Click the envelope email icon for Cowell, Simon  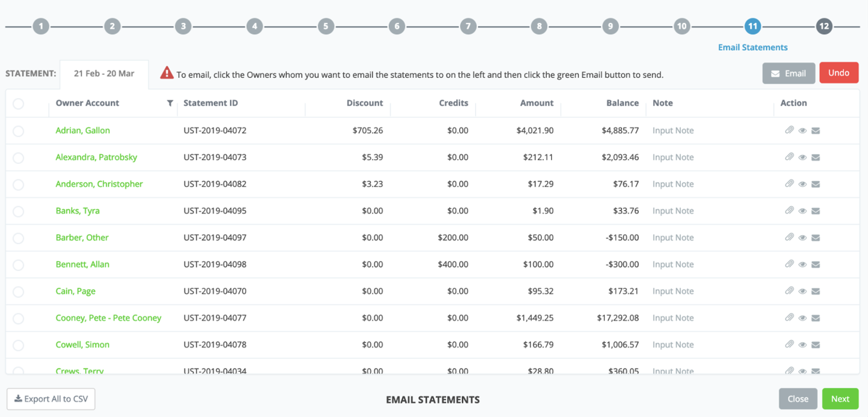coord(816,345)
